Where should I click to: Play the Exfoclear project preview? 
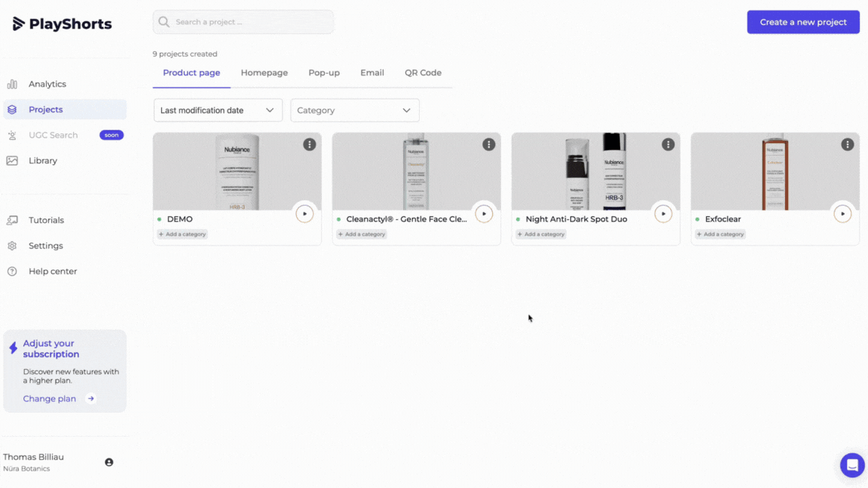[842, 214]
